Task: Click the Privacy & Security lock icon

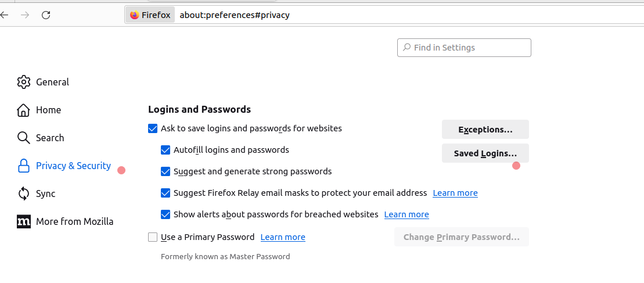Action: click(23, 166)
